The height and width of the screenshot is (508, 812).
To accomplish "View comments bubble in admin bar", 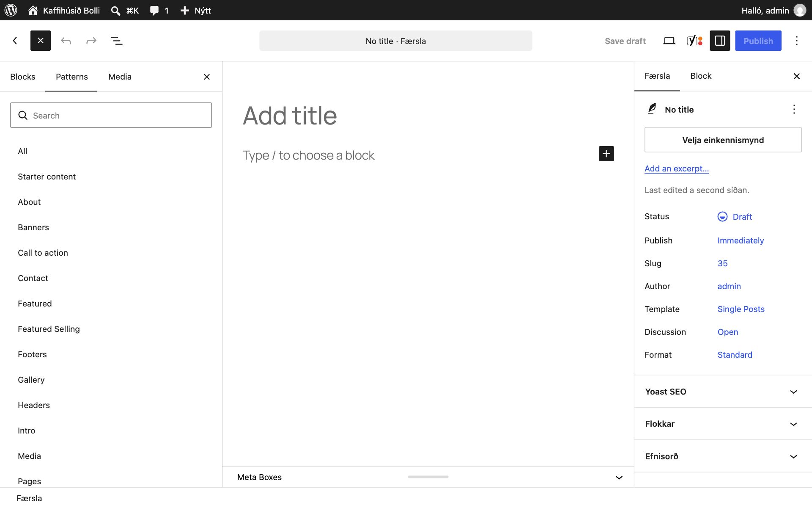I will [159, 10].
